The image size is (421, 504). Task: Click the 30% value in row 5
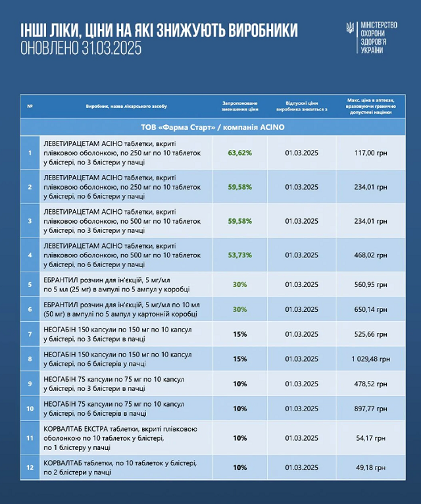(x=240, y=284)
